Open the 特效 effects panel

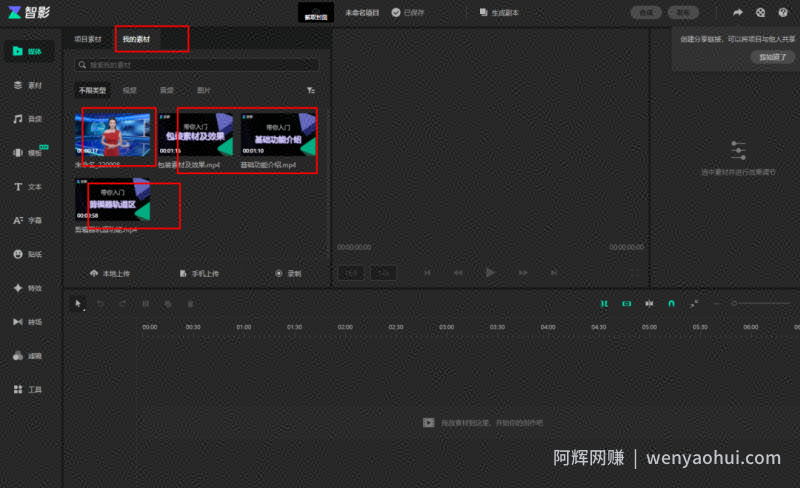[28, 288]
